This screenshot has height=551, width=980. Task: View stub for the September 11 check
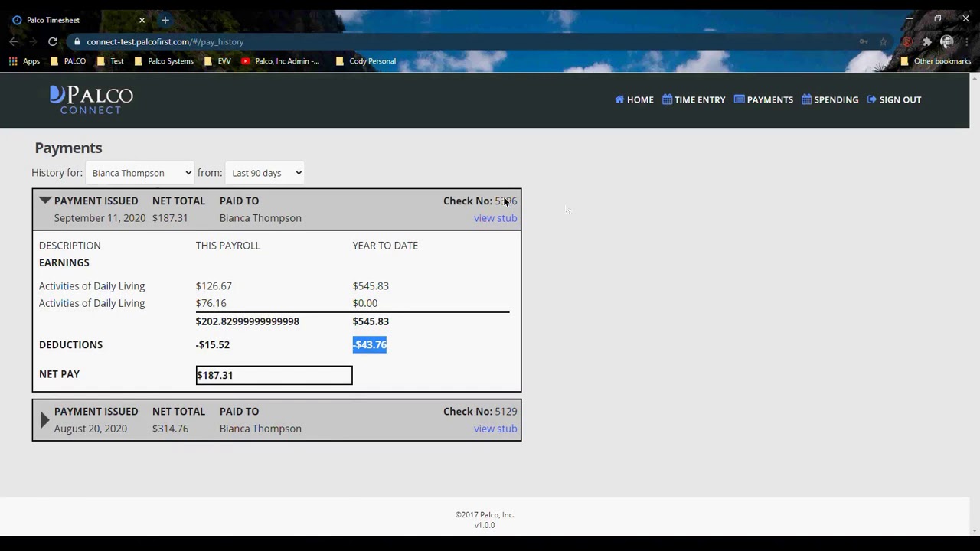[495, 218]
